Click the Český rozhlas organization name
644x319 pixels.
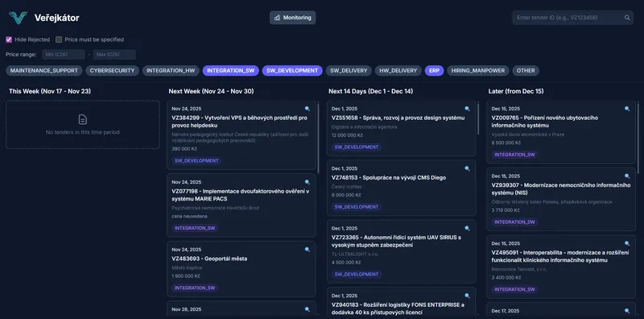[347, 187]
